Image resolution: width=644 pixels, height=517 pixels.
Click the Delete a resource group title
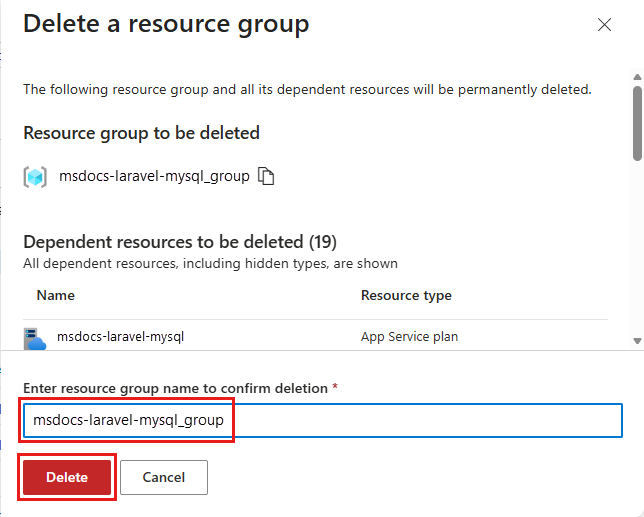166,24
